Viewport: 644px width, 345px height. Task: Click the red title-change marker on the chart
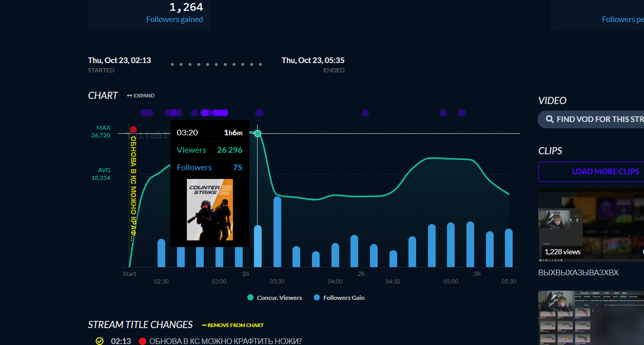133,130
